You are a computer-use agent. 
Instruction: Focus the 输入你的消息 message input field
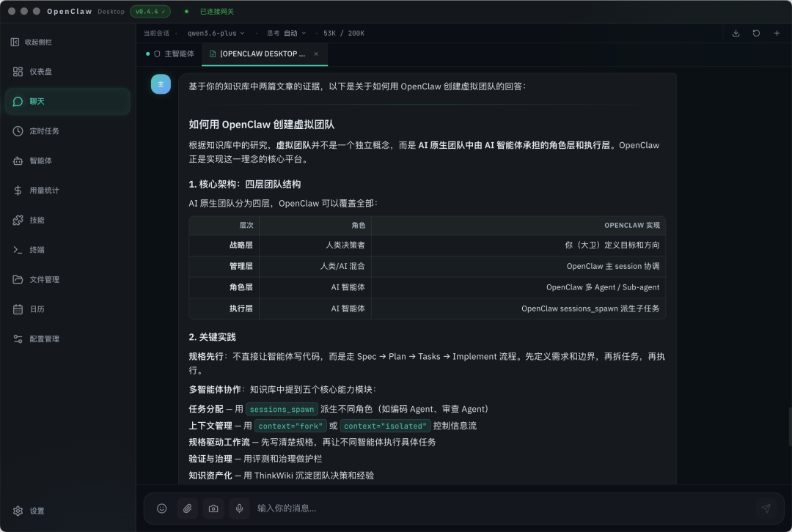(x=502, y=509)
